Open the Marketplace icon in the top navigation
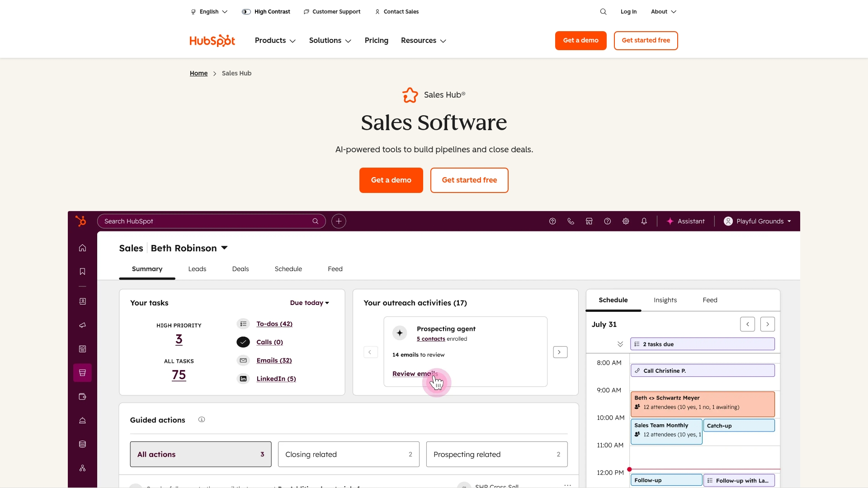Viewport: 868px width, 488px height. coord(589,221)
